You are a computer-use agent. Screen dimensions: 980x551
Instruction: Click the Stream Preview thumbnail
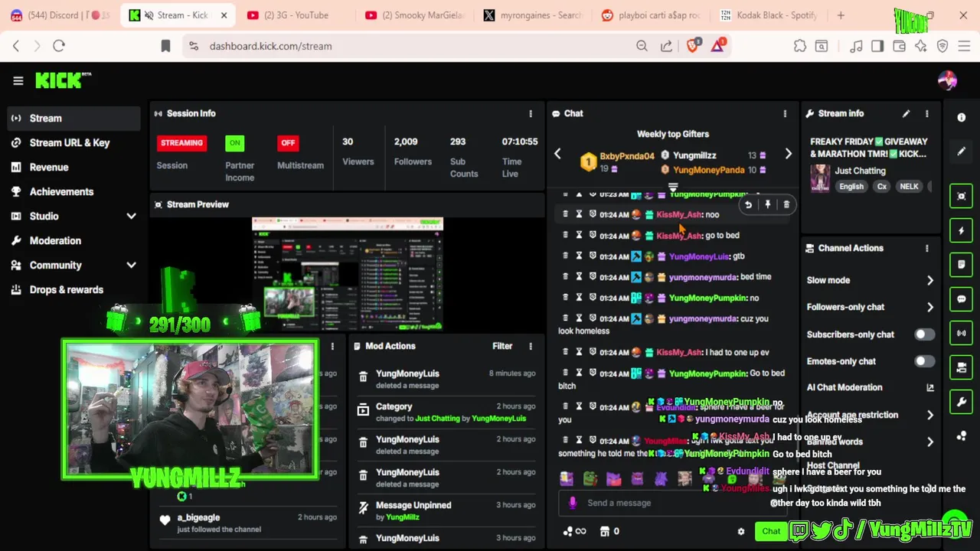coord(348,274)
